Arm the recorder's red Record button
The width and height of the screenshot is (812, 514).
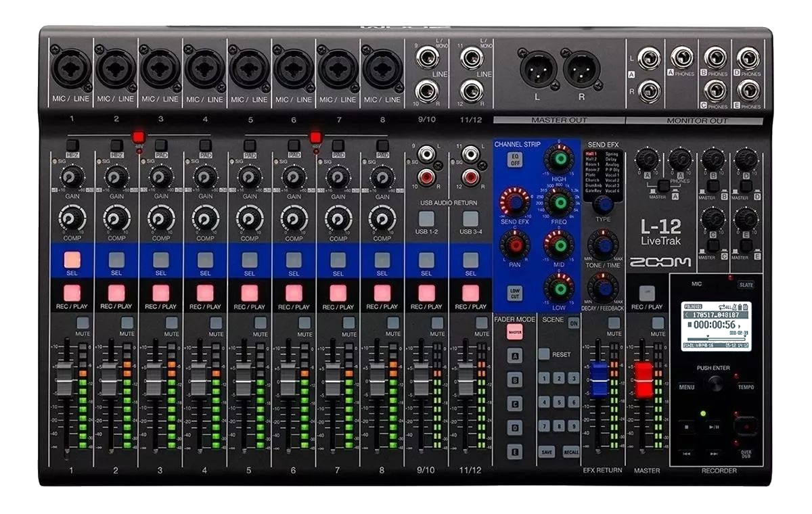[x=746, y=427]
